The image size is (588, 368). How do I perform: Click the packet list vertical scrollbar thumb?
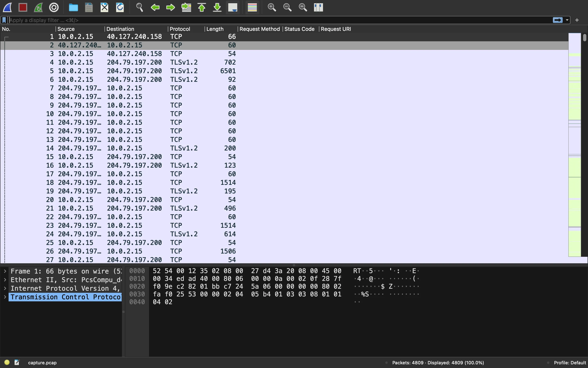(585, 37)
